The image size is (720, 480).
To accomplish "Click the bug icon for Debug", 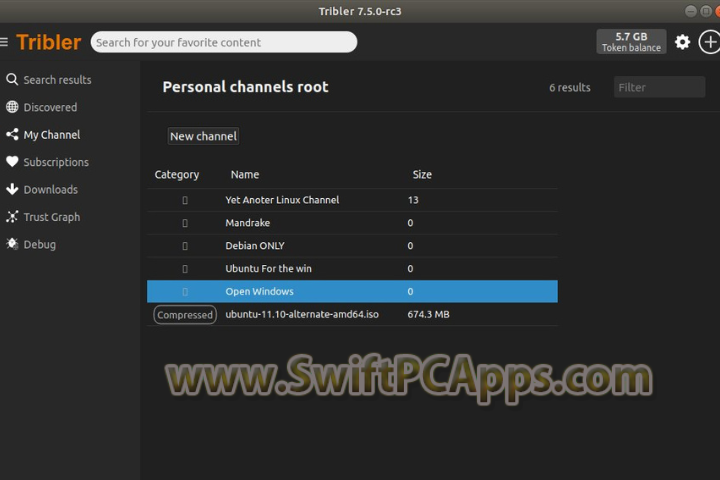I will tap(12, 244).
